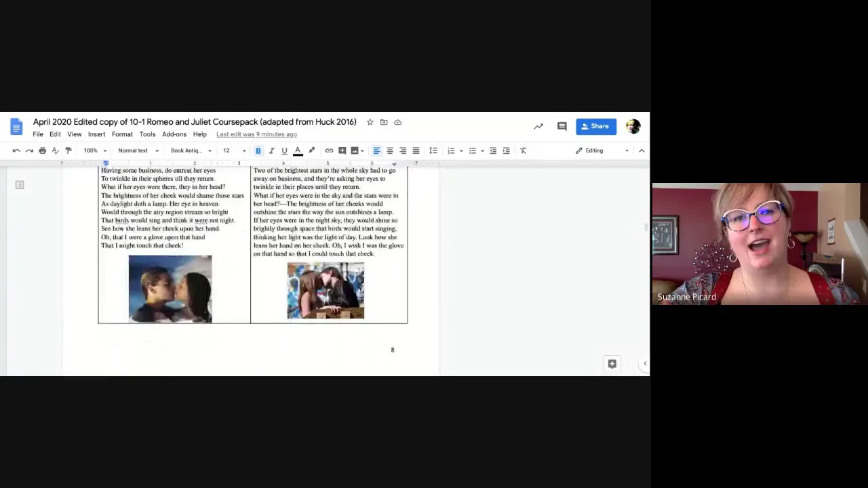Open the View menu
The height and width of the screenshot is (488, 868).
click(75, 134)
